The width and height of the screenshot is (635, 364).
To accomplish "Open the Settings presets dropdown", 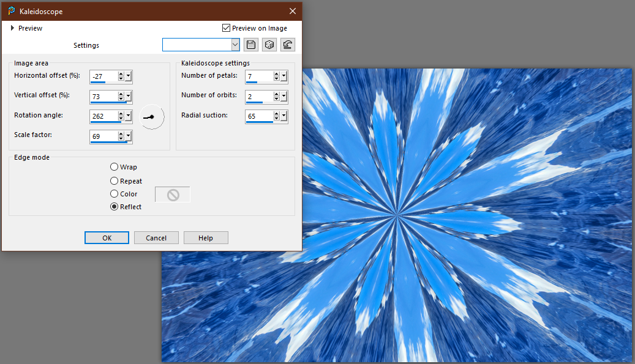I will pos(235,45).
